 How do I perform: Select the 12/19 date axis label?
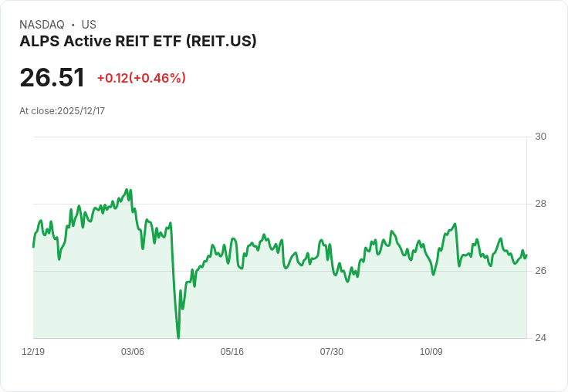coord(33,351)
